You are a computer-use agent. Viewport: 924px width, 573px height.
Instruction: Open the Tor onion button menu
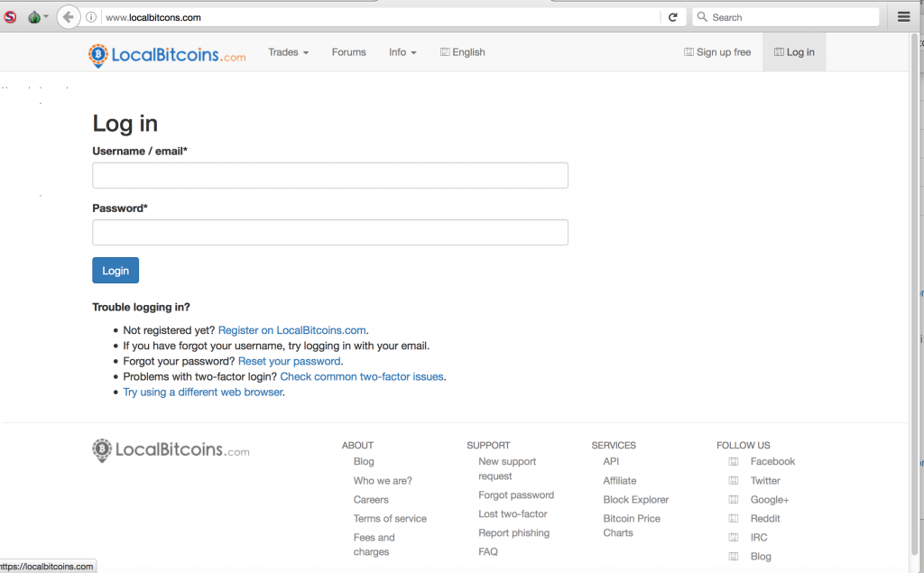(x=37, y=17)
